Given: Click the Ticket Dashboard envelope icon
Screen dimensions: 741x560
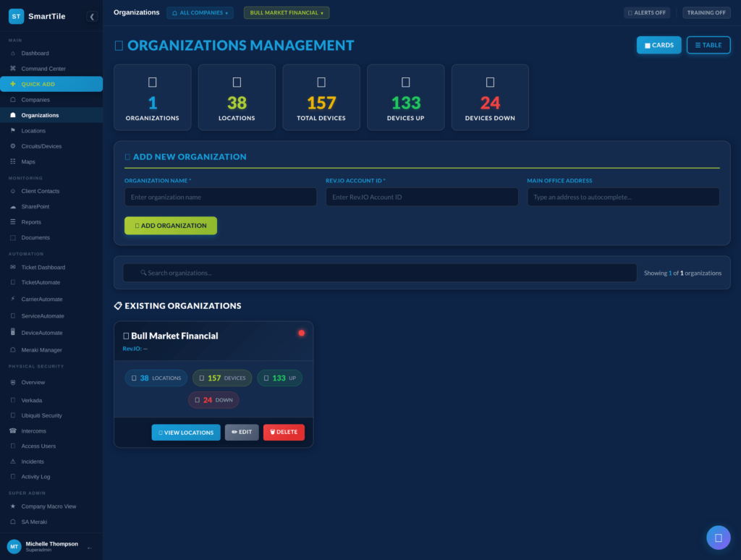Looking at the screenshot, I should coord(13,267).
